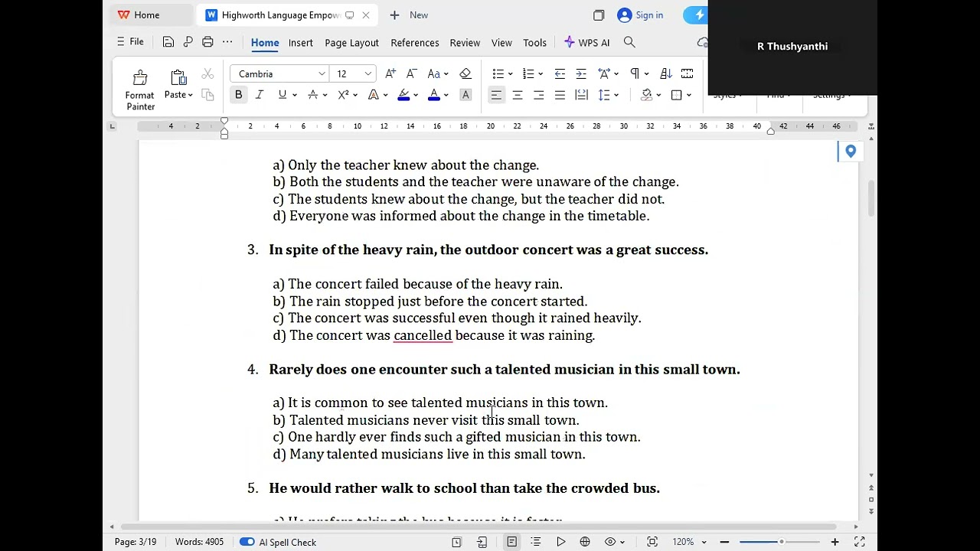
Task: Toggle Print Layout view button
Action: tap(511, 542)
